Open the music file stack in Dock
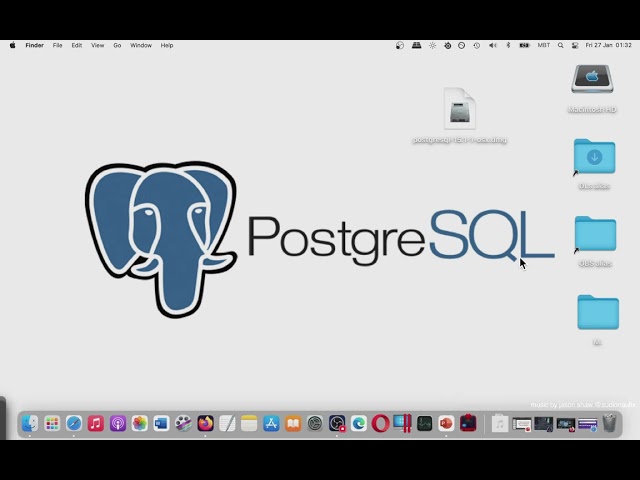Screen dimensions: 640x480 [x=500, y=424]
